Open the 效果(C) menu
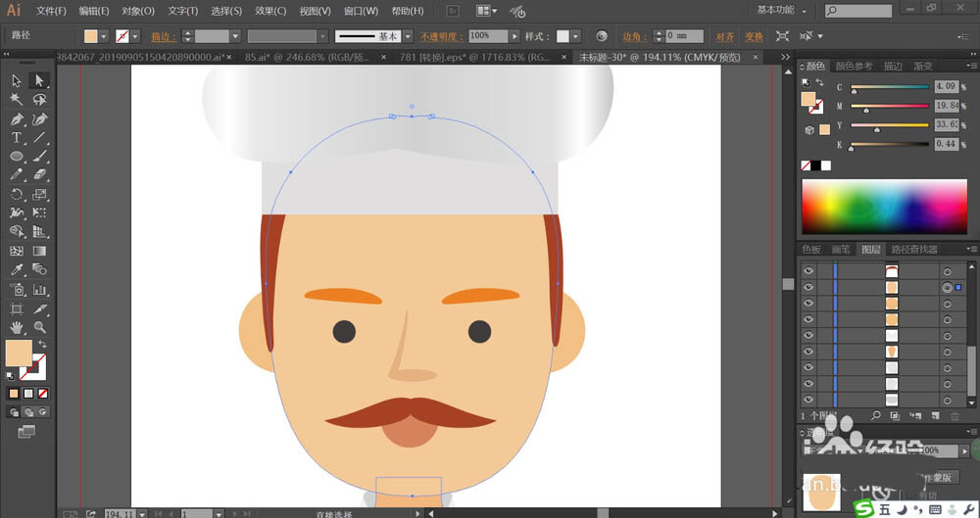The image size is (980, 518). 270,11
